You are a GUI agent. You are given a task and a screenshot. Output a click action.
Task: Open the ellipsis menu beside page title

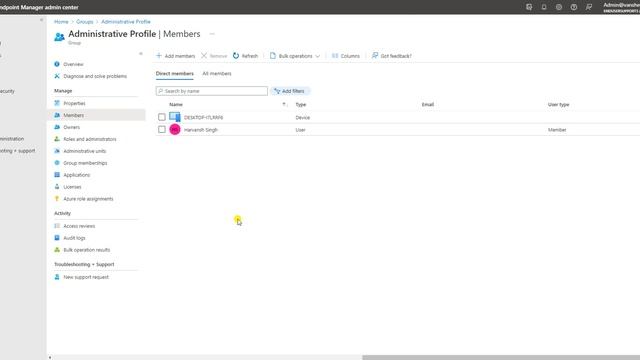(212, 34)
